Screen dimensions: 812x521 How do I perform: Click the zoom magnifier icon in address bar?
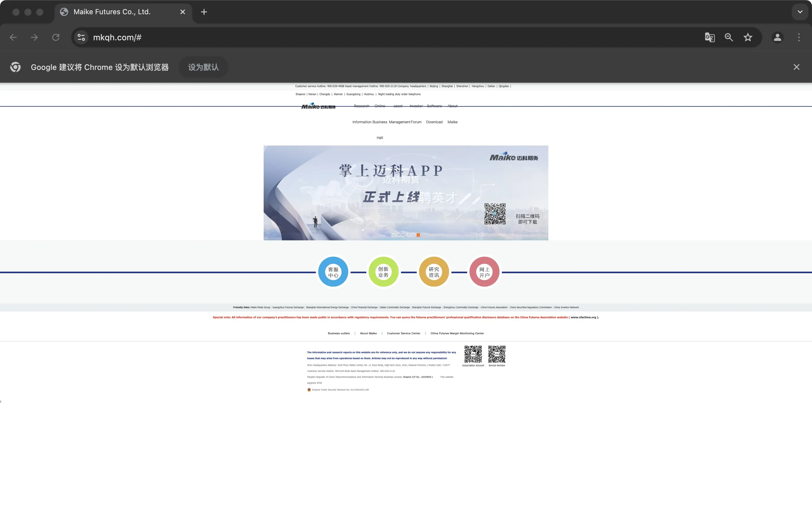coord(729,37)
